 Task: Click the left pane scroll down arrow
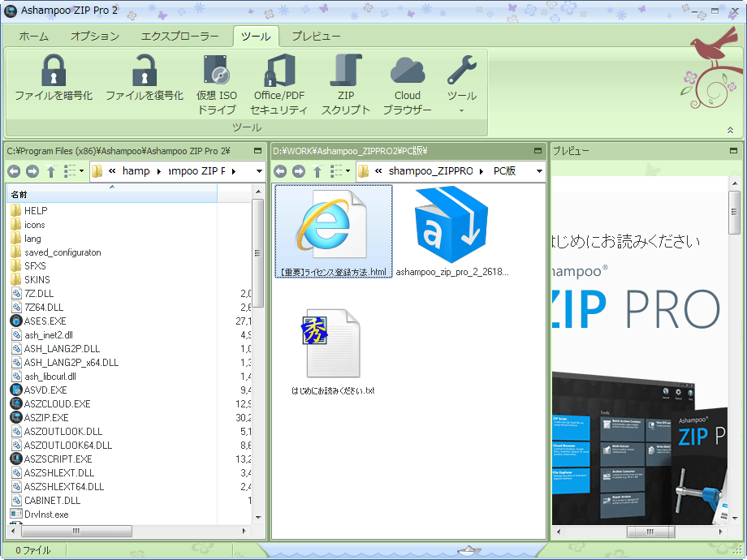tap(258, 517)
